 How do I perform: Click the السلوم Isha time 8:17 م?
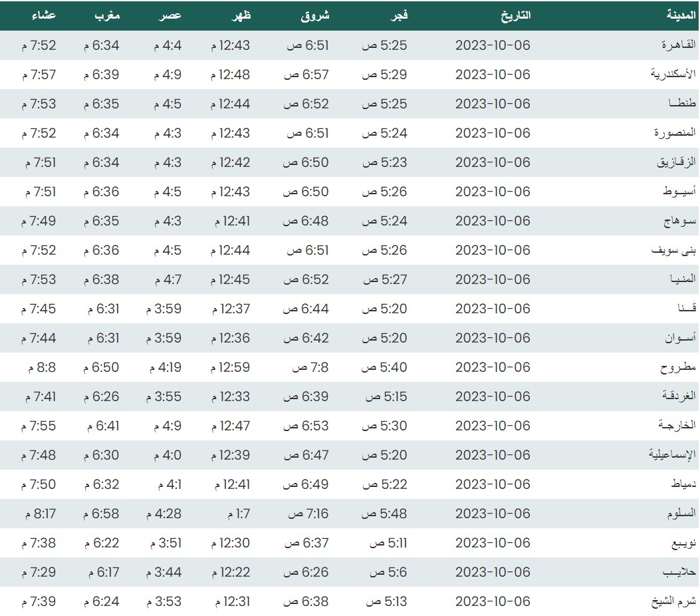(x=41, y=514)
